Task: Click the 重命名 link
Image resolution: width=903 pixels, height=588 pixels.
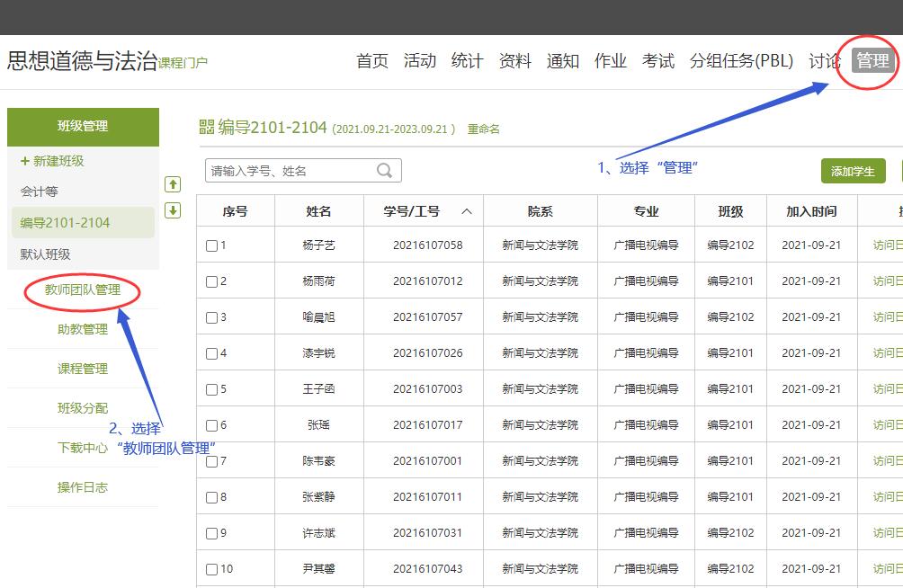Action: pos(484,129)
